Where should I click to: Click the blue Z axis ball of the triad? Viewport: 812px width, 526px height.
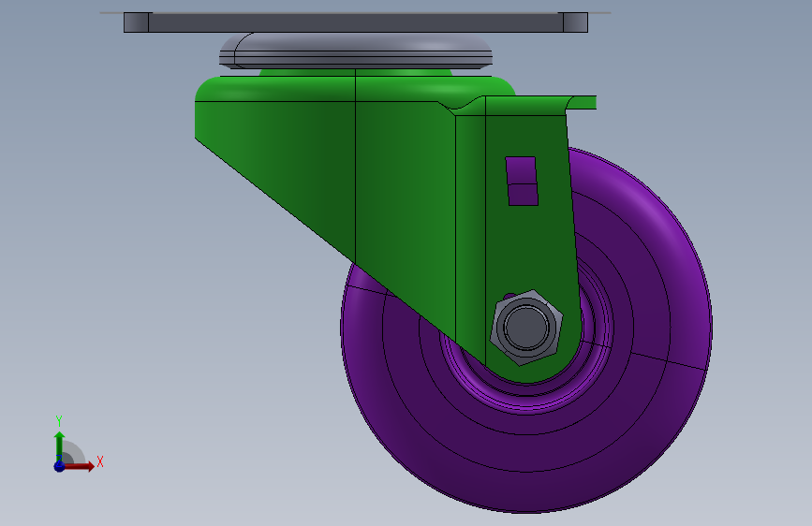(60, 466)
